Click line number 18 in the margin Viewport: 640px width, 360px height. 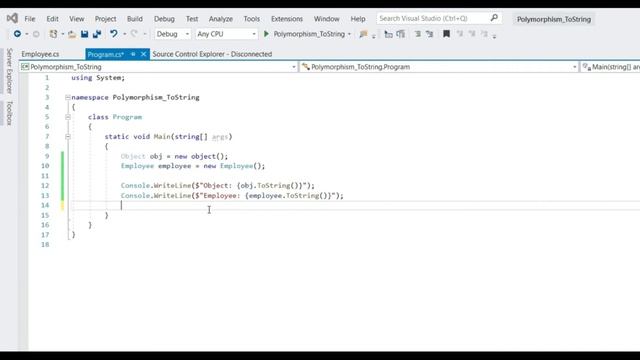45,244
